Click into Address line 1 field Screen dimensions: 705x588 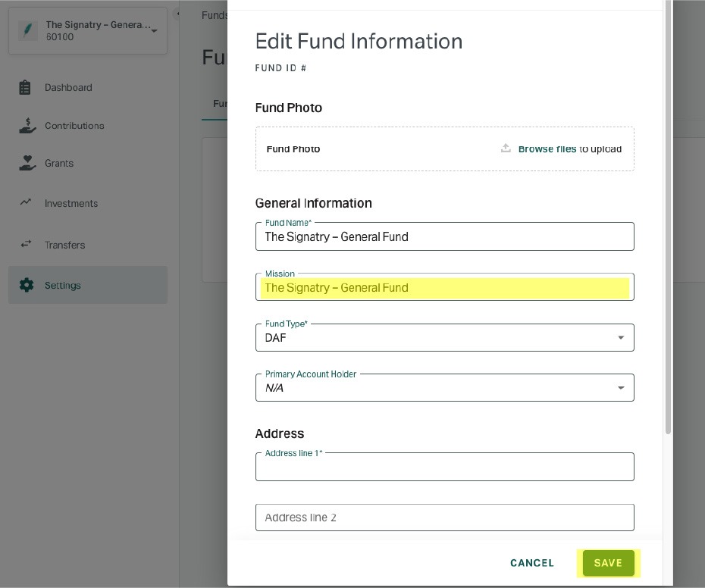point(445,467)
